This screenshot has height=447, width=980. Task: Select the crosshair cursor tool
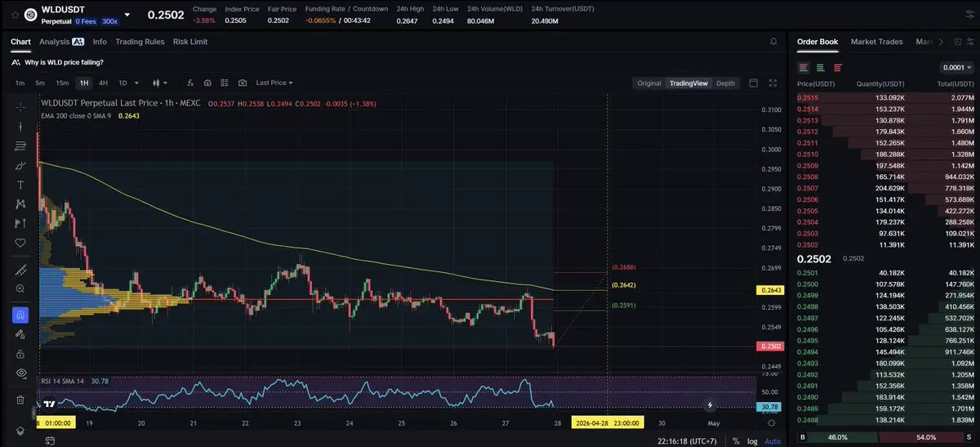click(20, 107)
